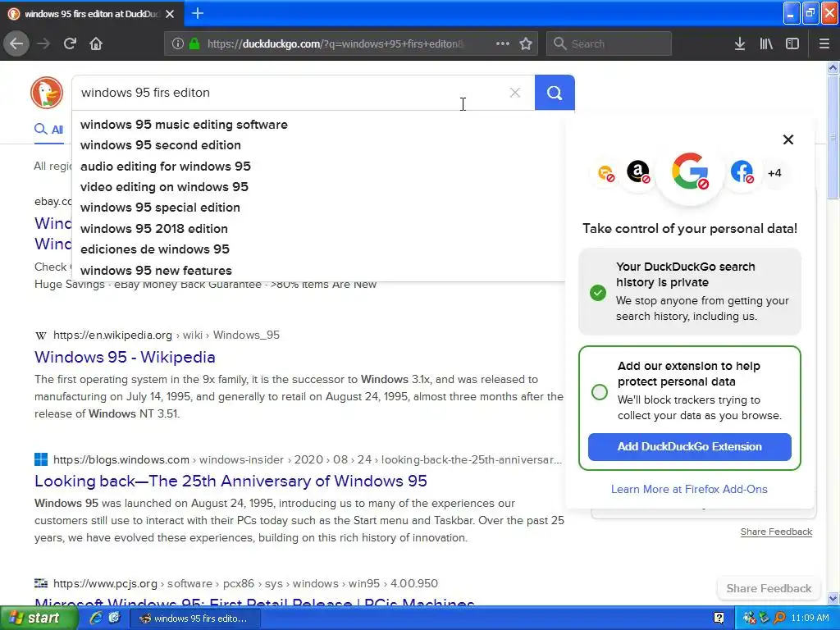Dismiss the personal data popup

pos(788,139)
